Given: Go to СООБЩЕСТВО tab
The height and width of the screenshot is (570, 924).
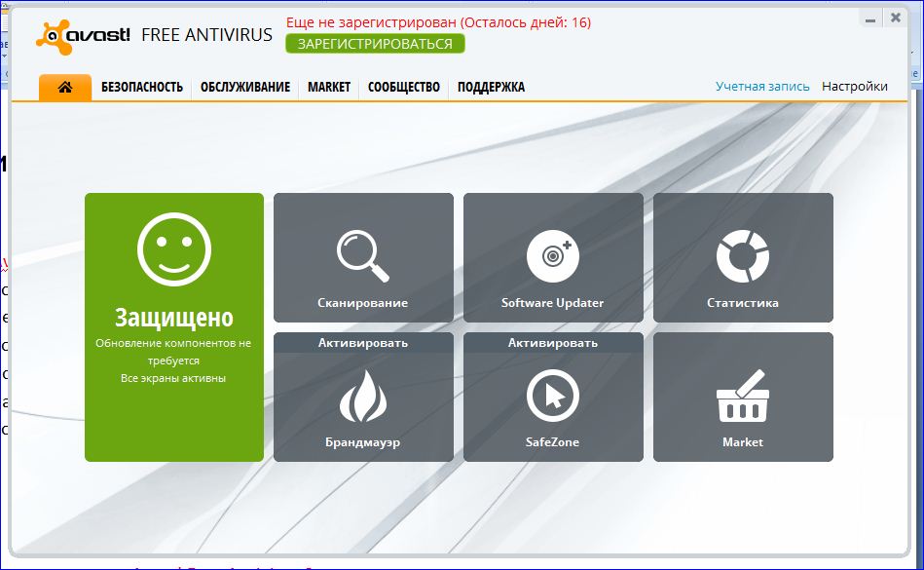Looking at the screenshot, I should (404, 88).
